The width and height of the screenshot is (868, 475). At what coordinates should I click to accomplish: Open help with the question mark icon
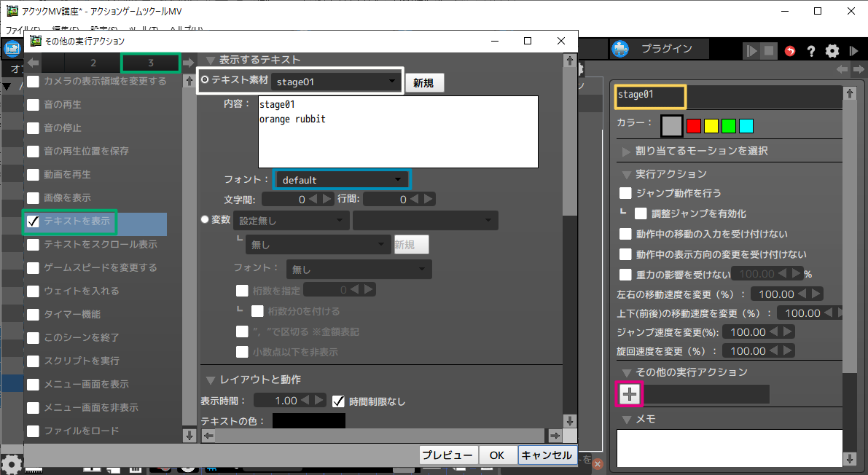[810, 51]
